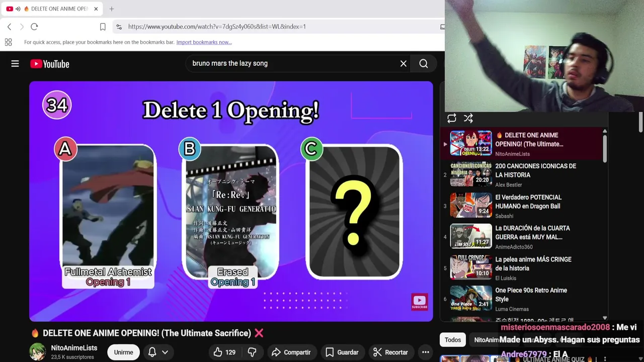Click Sabashi channel name in playlist
This screenshot has width=644, height=362.
tap(504, 216)
